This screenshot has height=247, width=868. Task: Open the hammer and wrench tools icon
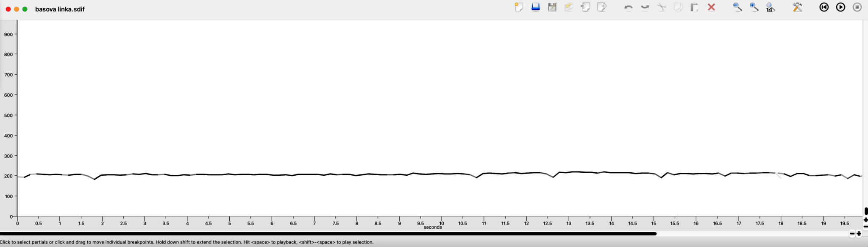[x=798, y=7]
